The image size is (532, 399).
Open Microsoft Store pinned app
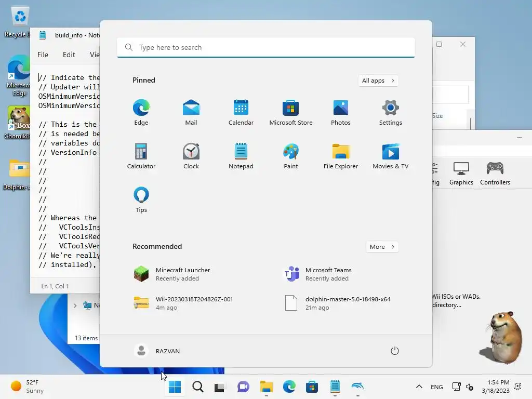pos(291,112)
